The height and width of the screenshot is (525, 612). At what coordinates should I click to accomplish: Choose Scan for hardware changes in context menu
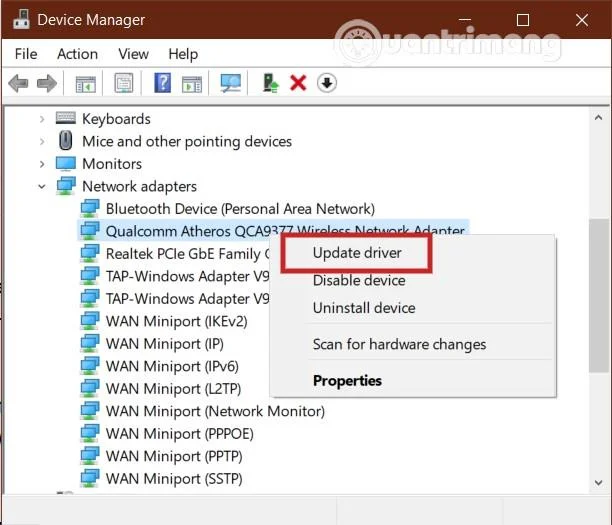coord(399,344)
